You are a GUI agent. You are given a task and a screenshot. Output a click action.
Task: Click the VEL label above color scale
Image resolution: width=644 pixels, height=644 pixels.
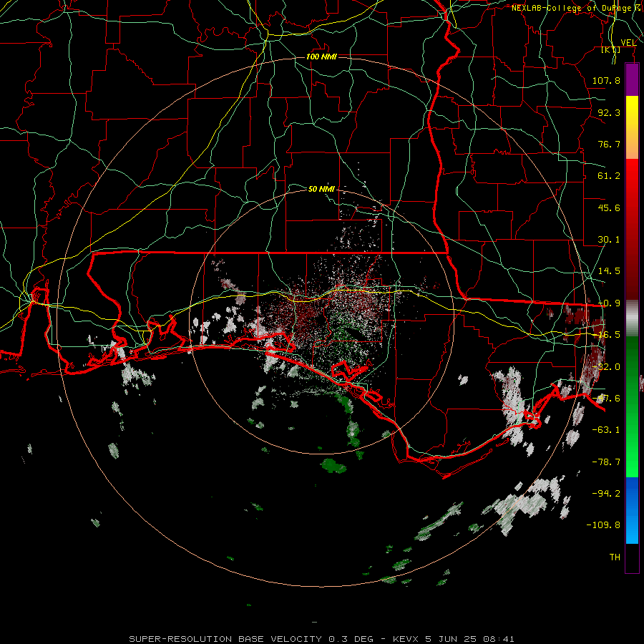(628, 42)
